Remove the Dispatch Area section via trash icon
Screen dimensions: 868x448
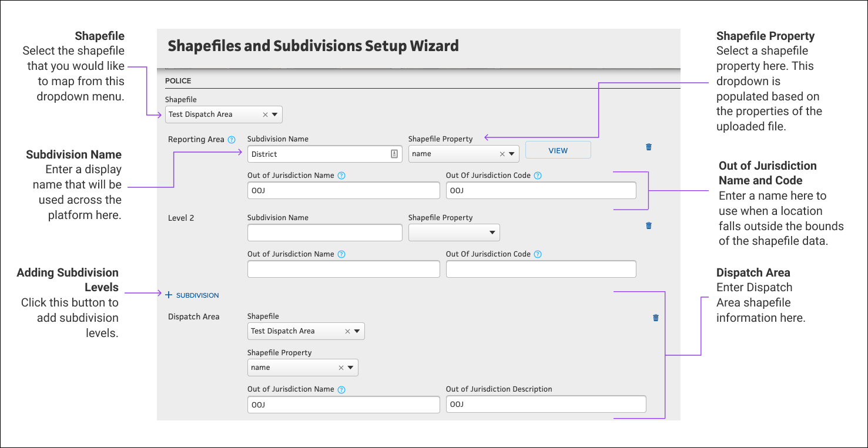click(656, 318)
